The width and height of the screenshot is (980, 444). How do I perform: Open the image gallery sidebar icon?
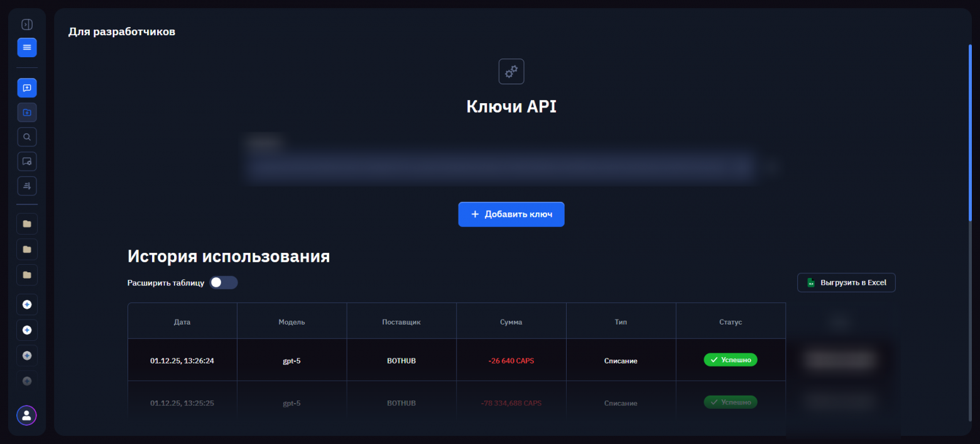click(26, 161)
